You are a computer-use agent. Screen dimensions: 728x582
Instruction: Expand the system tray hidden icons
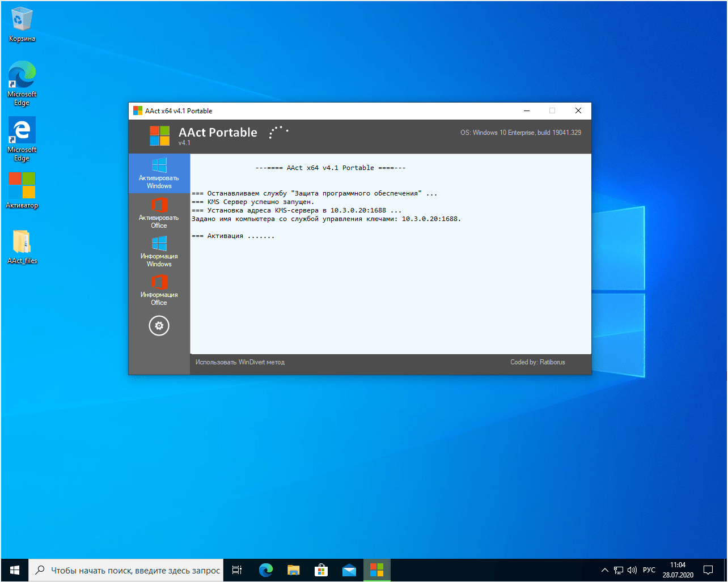coord(604,570)
